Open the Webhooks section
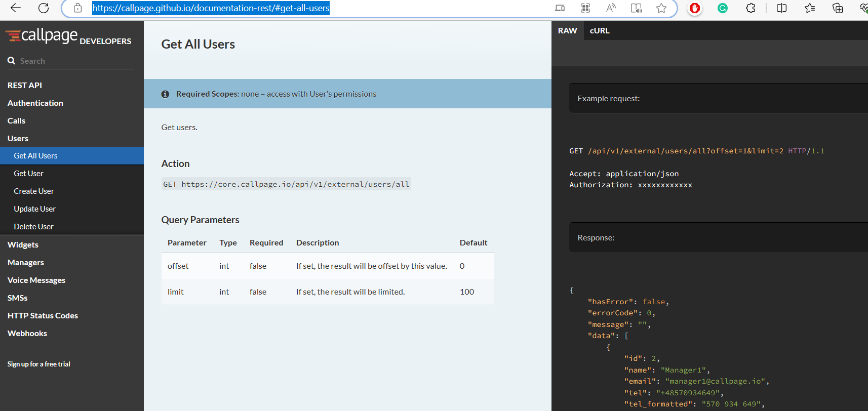Image resolution: width=868 pixels, height=411 pixels. click(x=27, y=333)
